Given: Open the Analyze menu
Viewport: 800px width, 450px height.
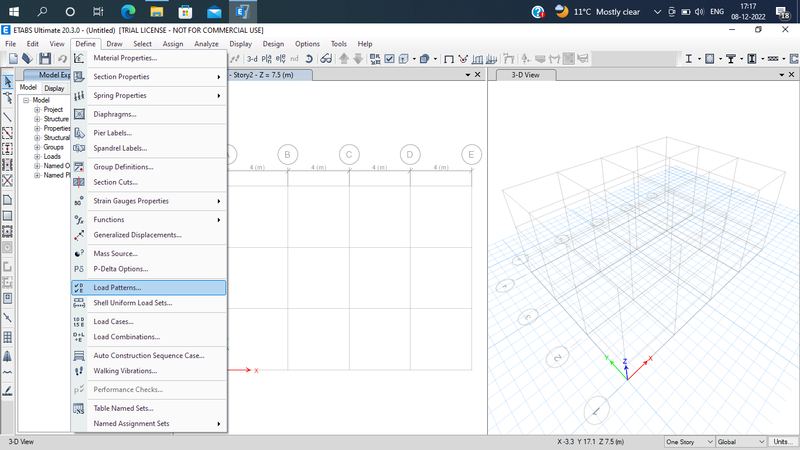Looking at the screenshot, I should [x=206, y=44].
